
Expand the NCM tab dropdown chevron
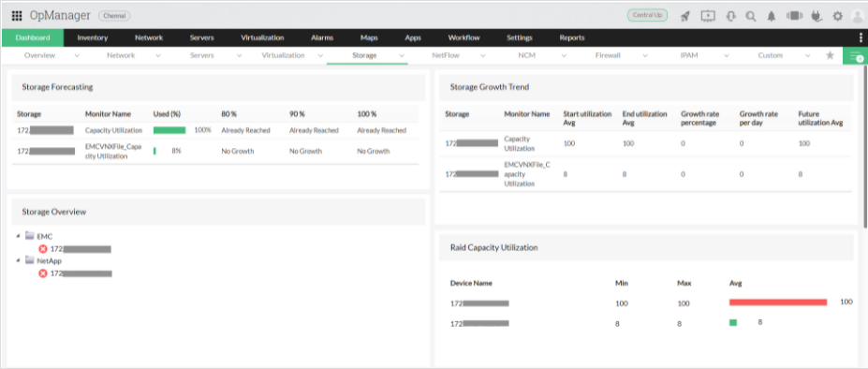pos(564,55)
